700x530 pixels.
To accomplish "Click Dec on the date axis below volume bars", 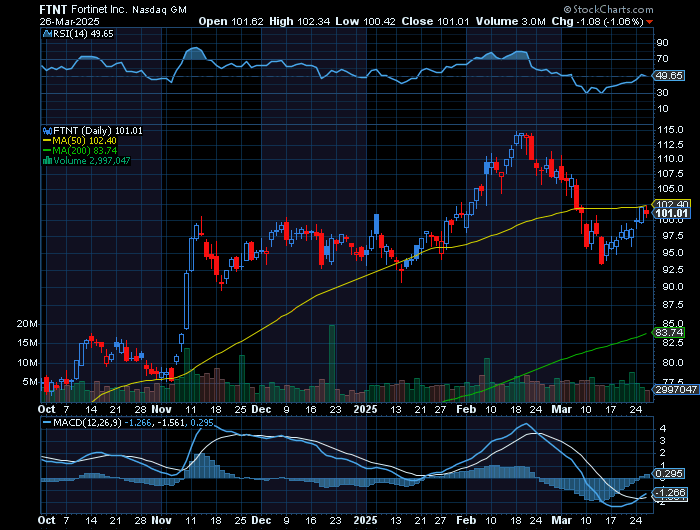I will point(261,409).
